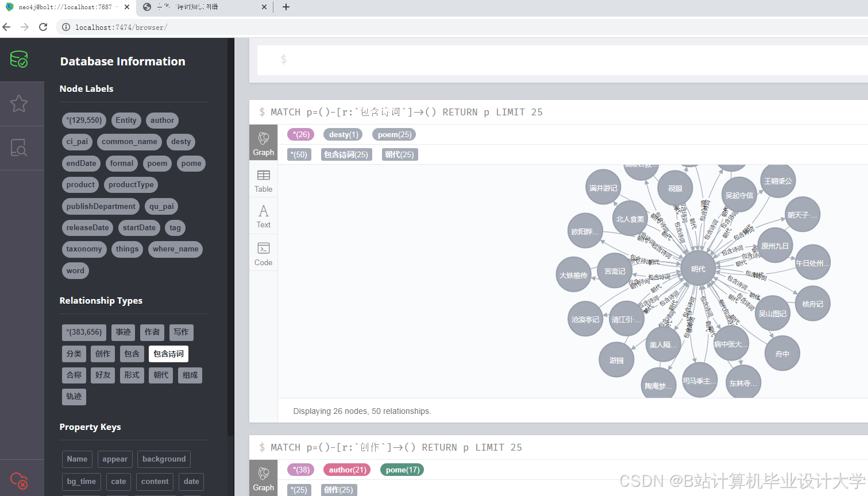Select the qu_pai node label

point(161,207)
